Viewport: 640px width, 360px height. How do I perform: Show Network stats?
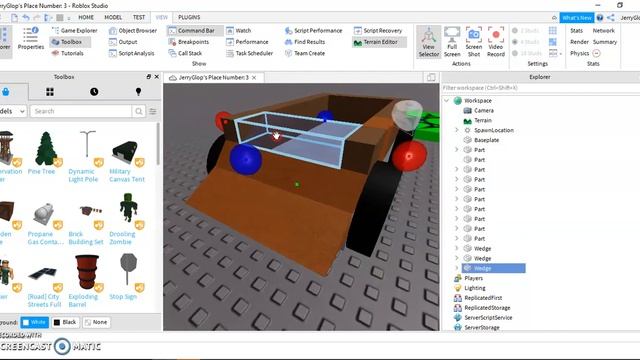point(604,31)
